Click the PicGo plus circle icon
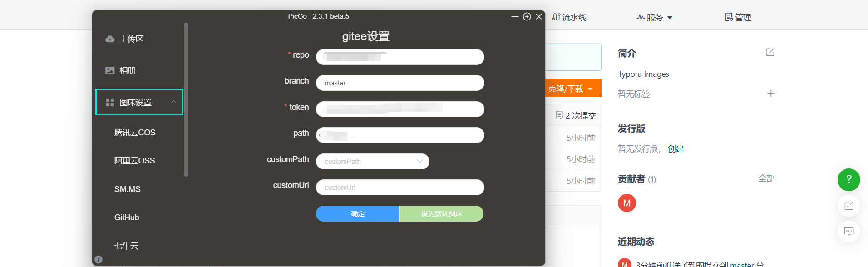Viewport: 868px width, 267px height. 527,16
